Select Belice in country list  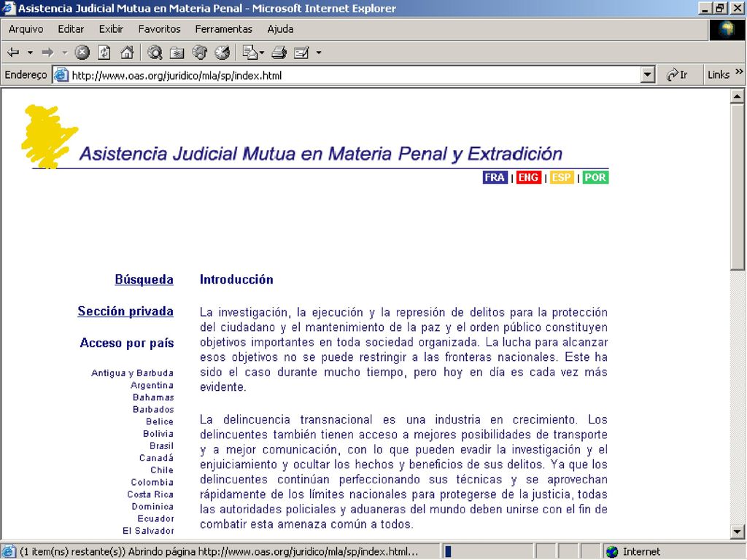click(160, 421)
